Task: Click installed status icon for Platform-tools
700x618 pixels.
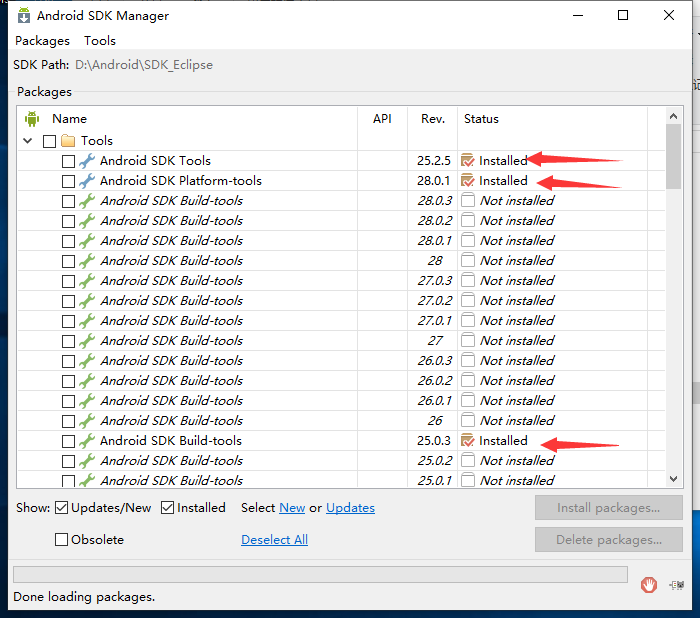Action: click(x=467, y=180)
